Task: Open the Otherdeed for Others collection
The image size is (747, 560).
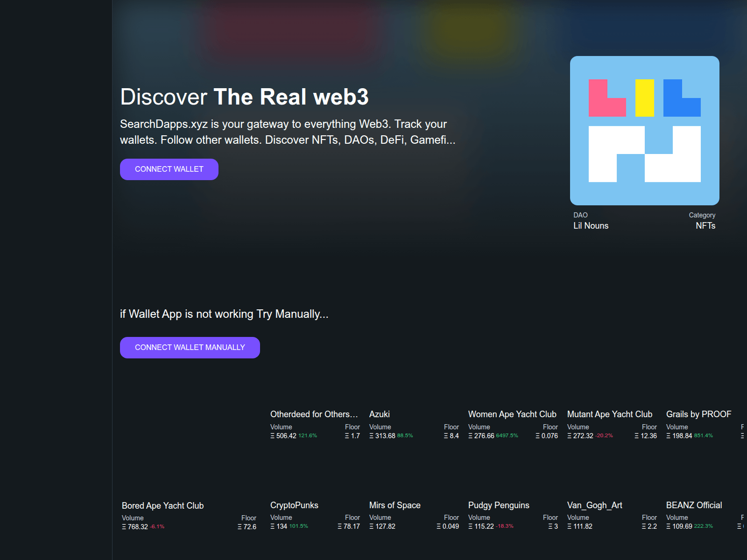Action: point(314,414)
